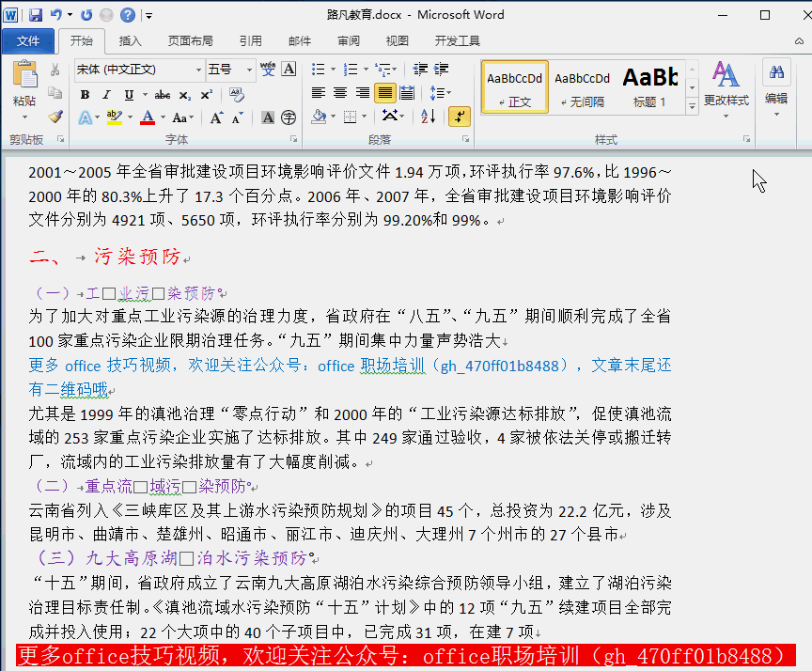
Task: Select the 标题 1 style thumbnail
Action: pos(649,86)
